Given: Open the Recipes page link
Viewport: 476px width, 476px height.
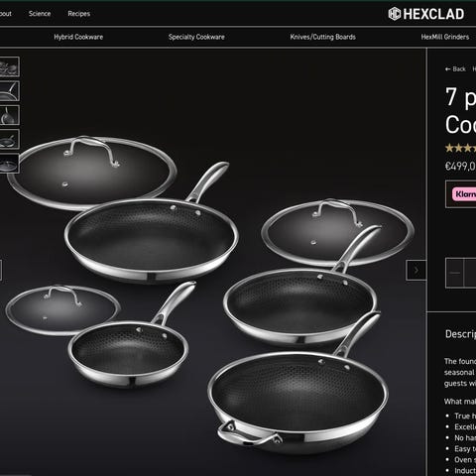Looking at the screenshot, I should pyautogui.click(x=78, y=14).
